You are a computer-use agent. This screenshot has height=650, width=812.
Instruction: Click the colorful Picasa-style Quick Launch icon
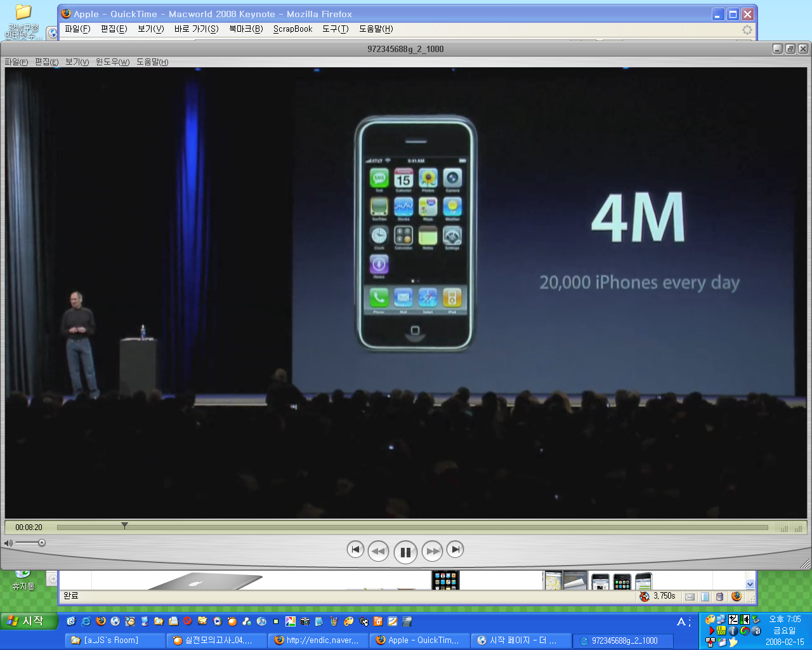point(291,621)
